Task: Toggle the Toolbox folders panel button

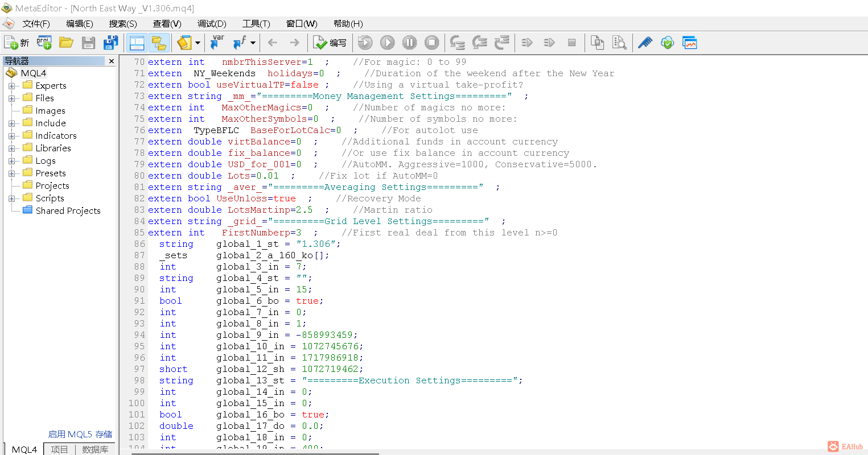Action: [x=159, y=43]
